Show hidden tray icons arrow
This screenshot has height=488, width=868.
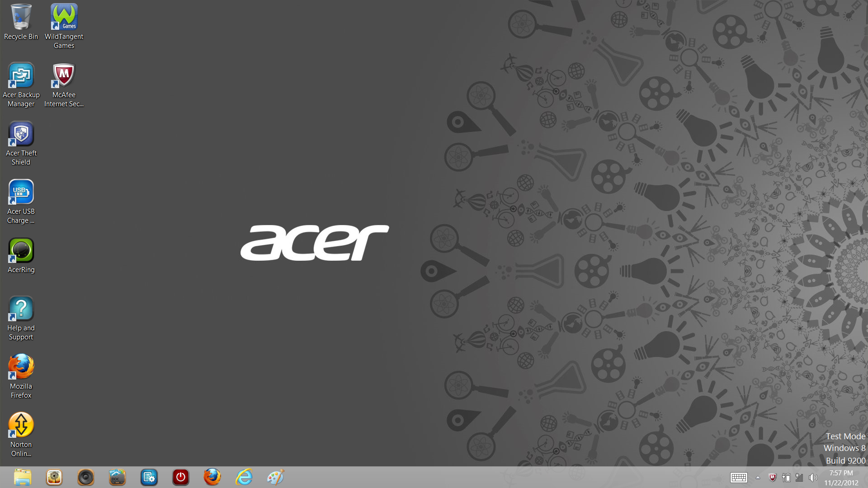point(758,478)
